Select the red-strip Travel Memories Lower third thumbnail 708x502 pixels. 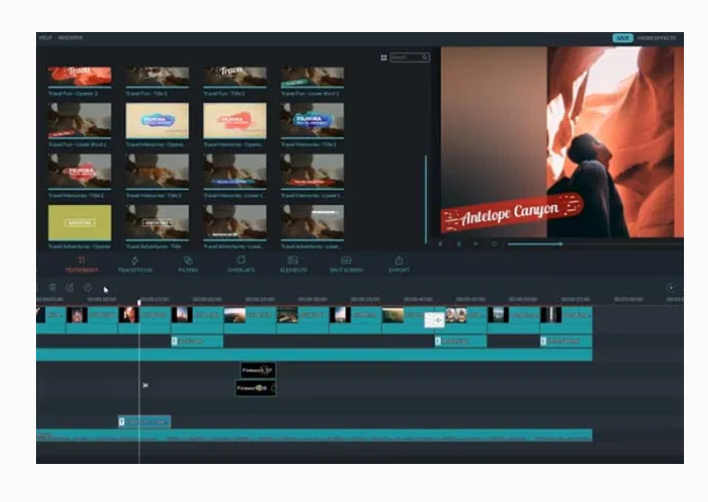(312, 171)
